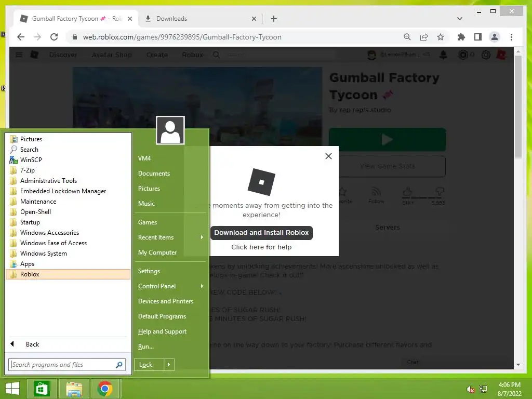
Task: Open WinSCP from the programs list
Action: coord(68,160)
